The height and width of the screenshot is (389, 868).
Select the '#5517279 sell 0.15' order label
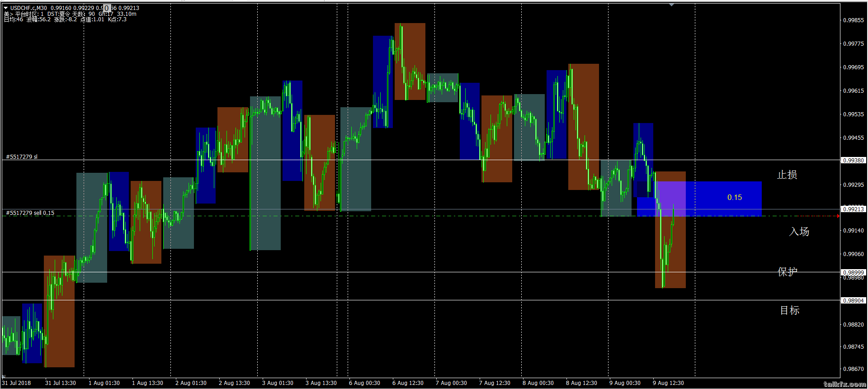30,213
